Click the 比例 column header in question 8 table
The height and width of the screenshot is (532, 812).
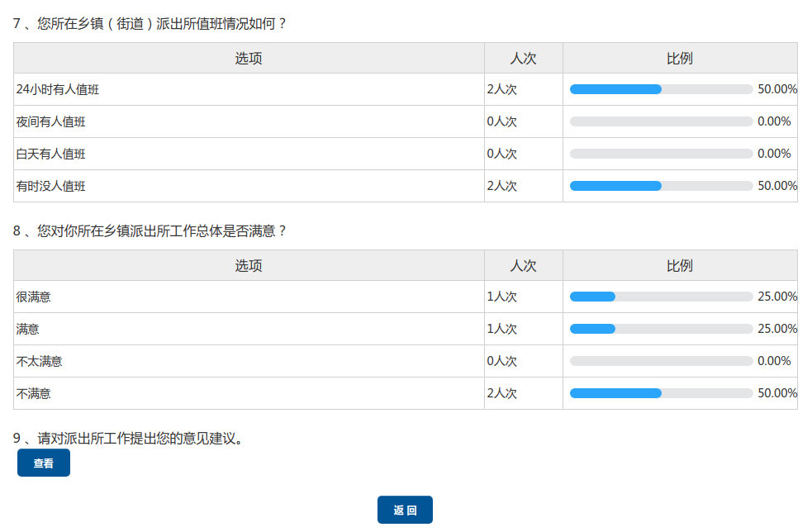(x=680, y=266)
